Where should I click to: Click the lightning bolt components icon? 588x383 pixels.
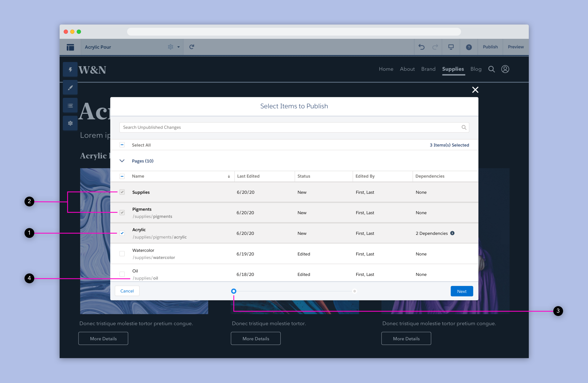point(70,69)
